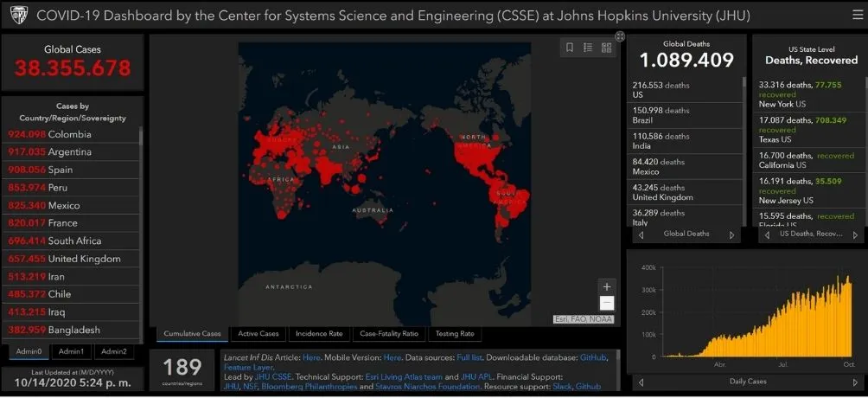Image resolution: width=868 pixels, height=398 pixels.
Task: Open the basemap gallery grid icon
Action: tap(606, 48)
